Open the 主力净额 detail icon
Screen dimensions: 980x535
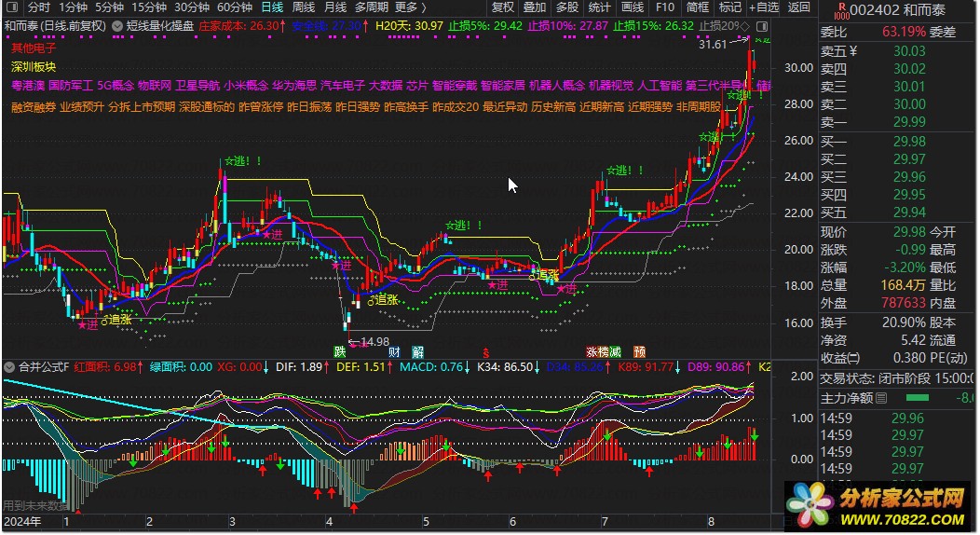881,398
